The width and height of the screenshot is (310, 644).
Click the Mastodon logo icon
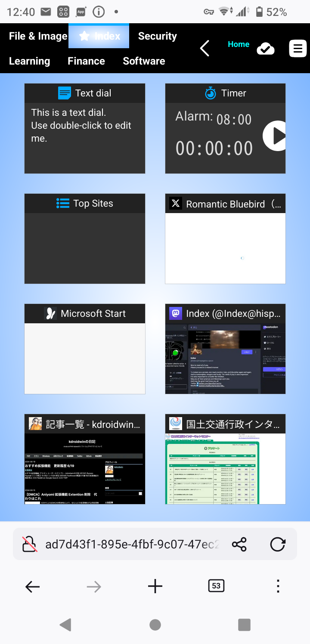175,313
